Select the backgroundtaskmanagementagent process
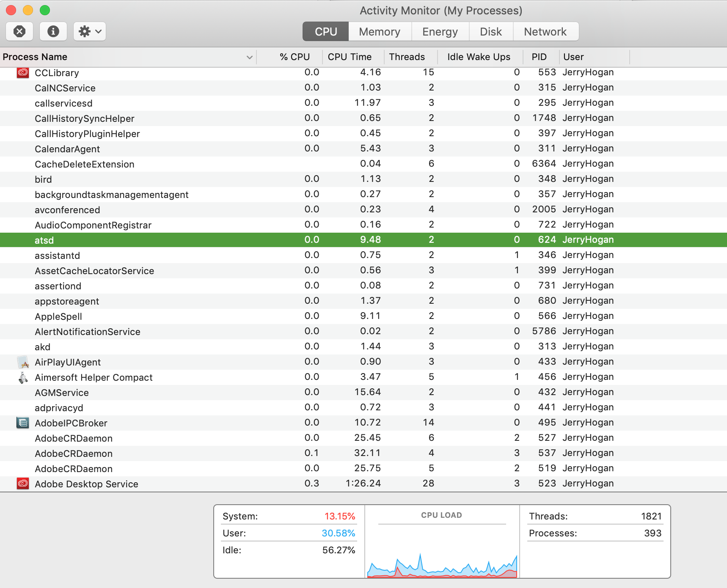The width and height of the screenshot is (727, 588). [x=363, y=195]
